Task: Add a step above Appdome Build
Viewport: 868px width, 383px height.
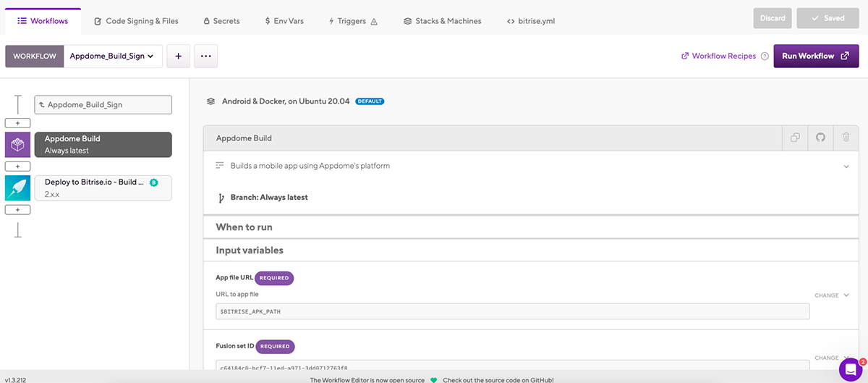Action: pyautogui.click(x=17, y=123)
